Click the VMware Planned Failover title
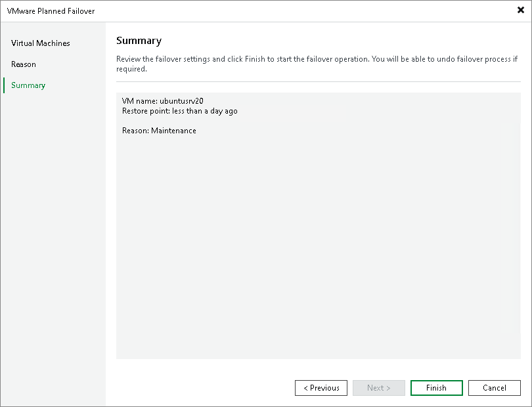532x407 pixels. (x=51, y=11)
